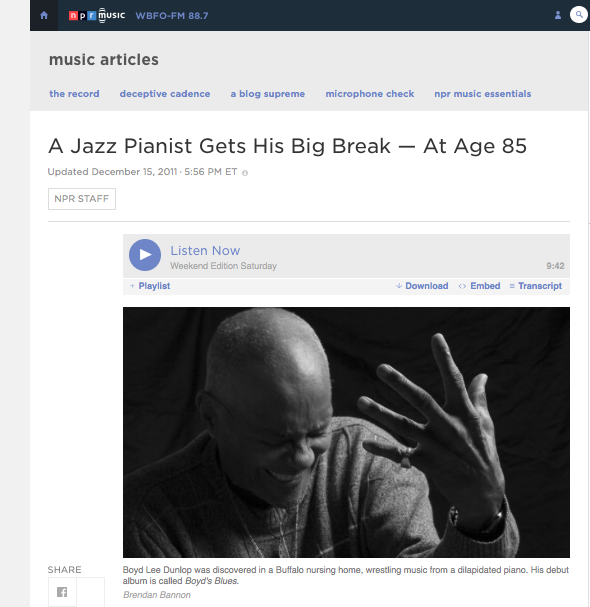Play the Listen Now audio
Image resolution: width=590 pixels, height=607 pixels.
click(x=145, y=255)
